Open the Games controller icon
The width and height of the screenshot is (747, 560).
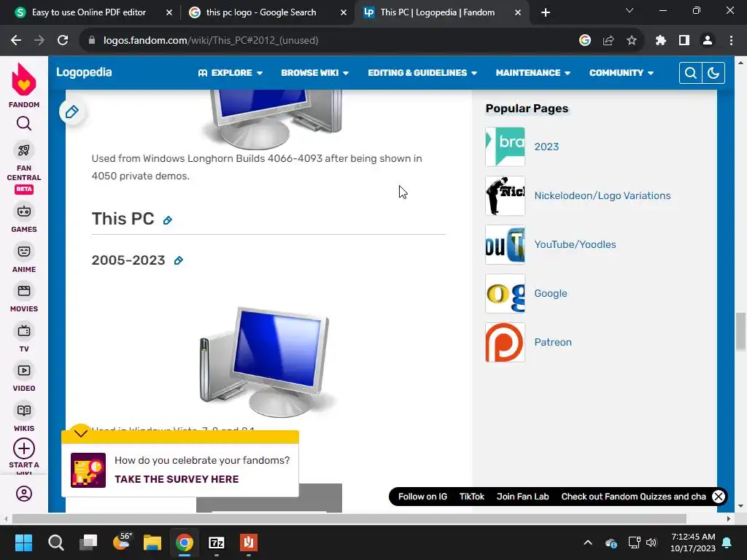click(x=24, y=211)
